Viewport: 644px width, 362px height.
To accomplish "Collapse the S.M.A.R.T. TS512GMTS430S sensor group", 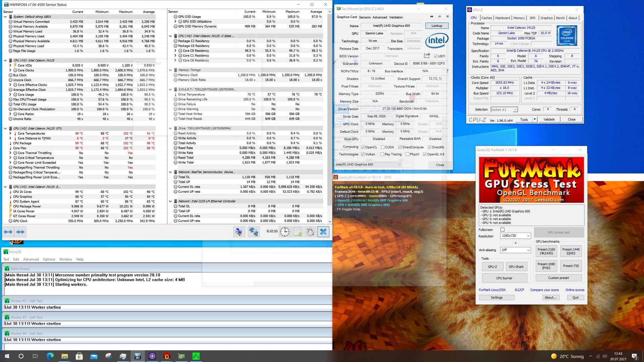I will [170, 89].
